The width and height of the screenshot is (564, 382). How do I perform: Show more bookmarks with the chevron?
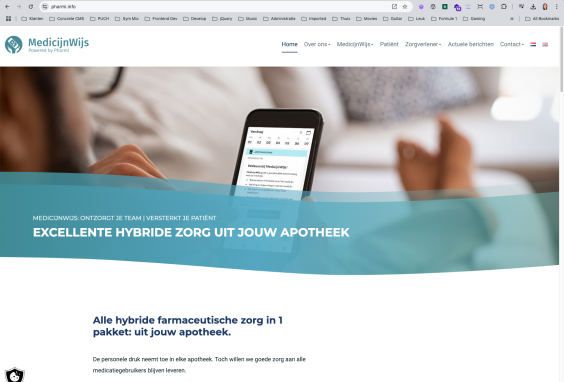pyautogui.click(x=511, y=18)
